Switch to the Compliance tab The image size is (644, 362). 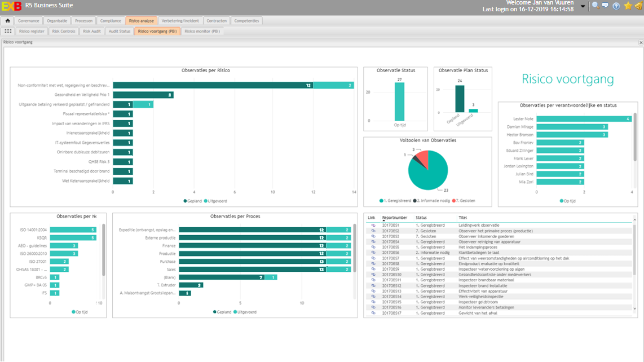click(111, 20)
